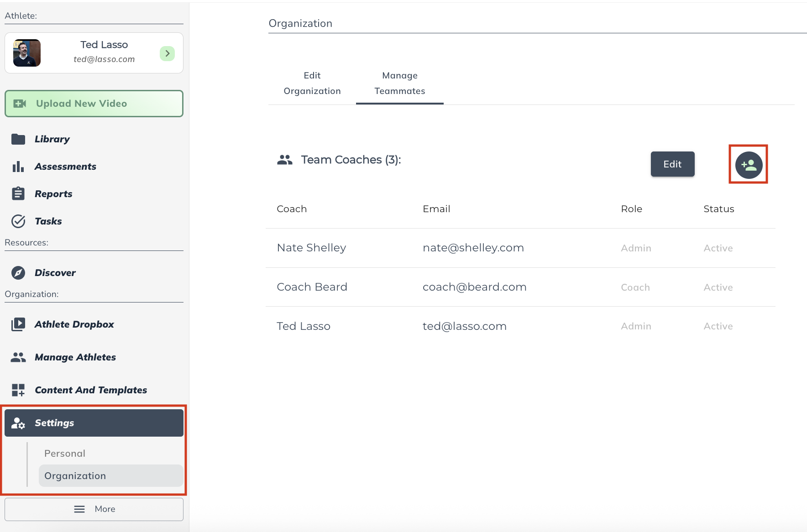Click Ted Lasso's profile photo thumbnail
The width and height of the screenshot is (807, 532).
[27, 53]
